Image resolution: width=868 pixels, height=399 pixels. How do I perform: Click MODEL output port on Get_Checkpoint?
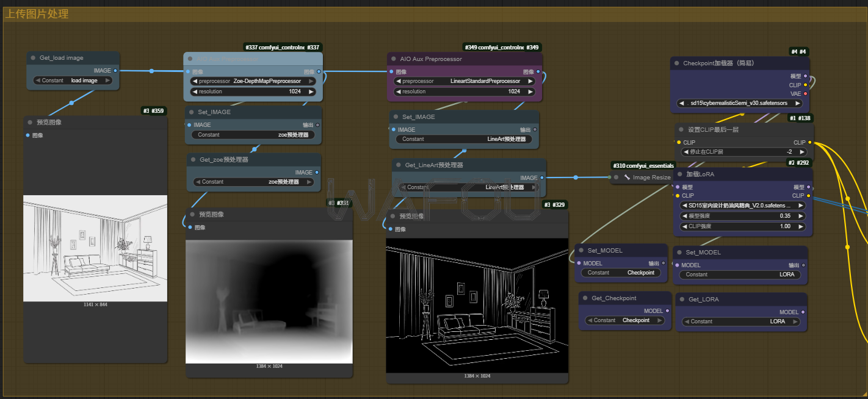[x=667, y=311]
